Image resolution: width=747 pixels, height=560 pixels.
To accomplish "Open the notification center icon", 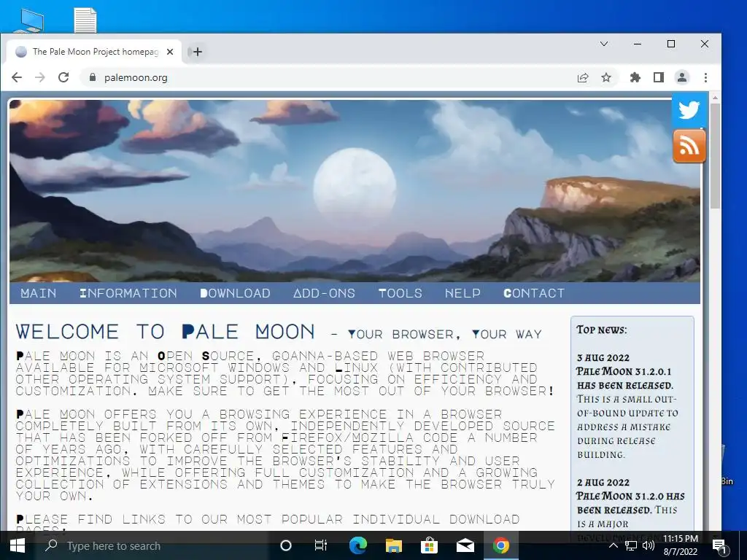I will (719, 545).
